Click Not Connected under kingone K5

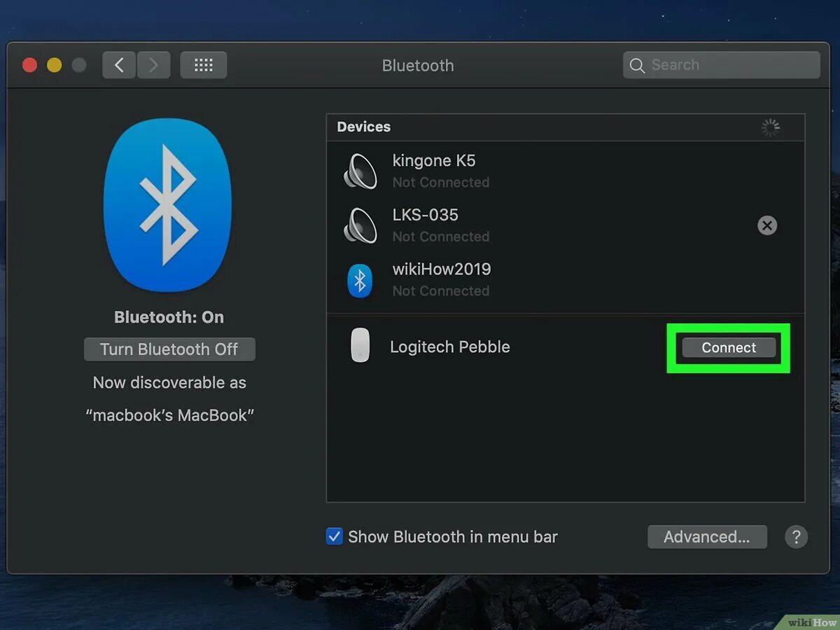[x=441, y=182]
